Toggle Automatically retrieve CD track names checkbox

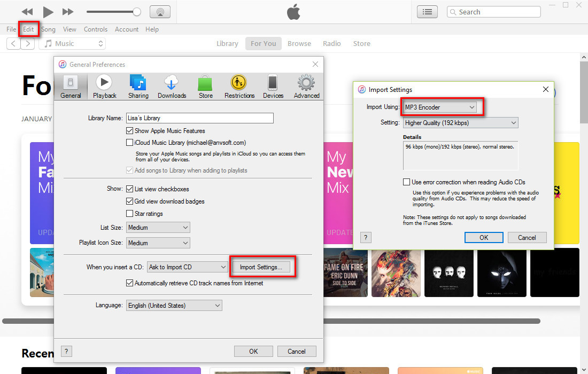point(130,283)
